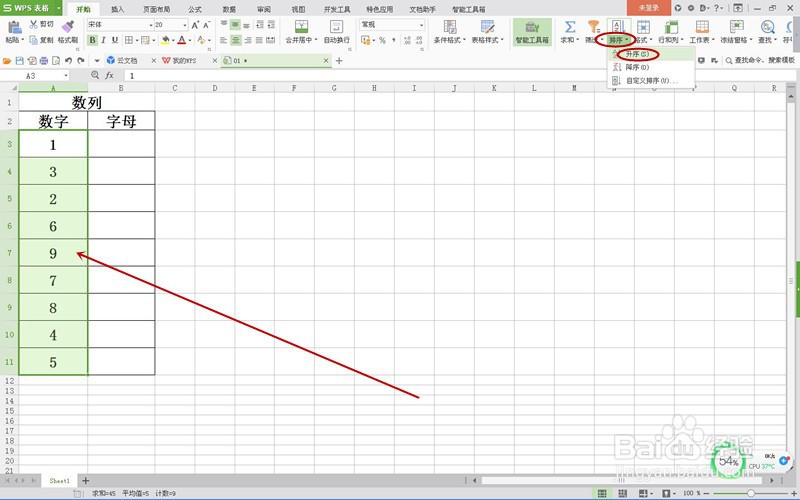Click the Paste (粘贴) icon
This screenshot has height=500, width=800.
coord(14,28)
